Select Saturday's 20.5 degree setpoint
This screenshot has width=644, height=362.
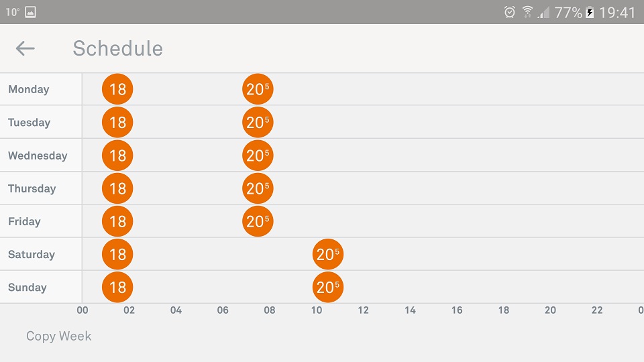coord(328,255)
